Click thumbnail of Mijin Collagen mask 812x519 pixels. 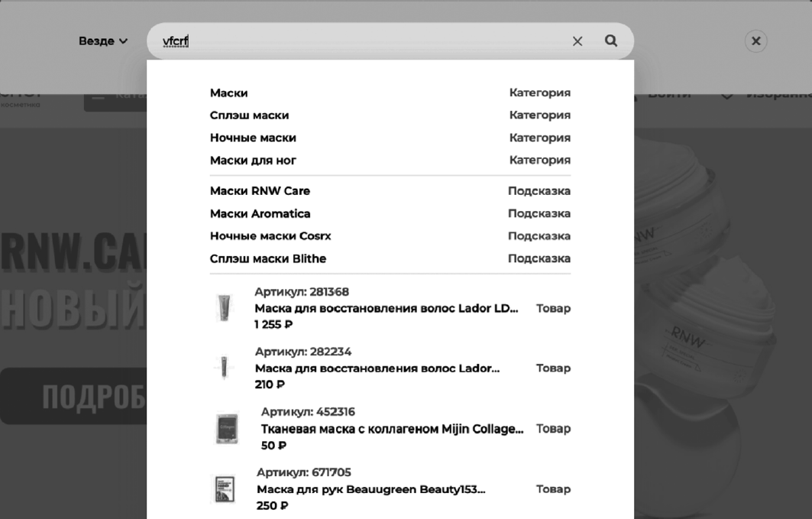point(227,429)
